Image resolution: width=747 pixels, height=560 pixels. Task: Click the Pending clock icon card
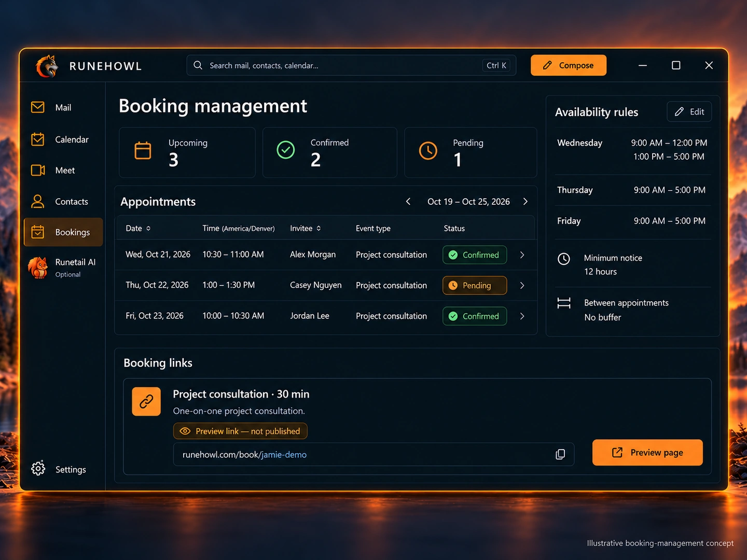pos(428,150)
